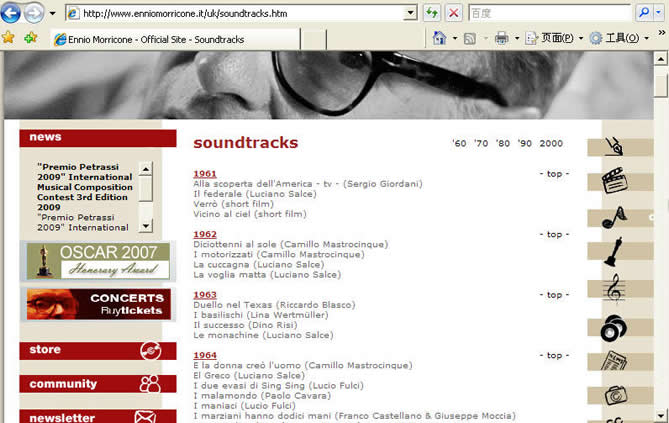Expand the address bar history dropdown
Viewport: 669px width, 423px height.
(410, 13)
